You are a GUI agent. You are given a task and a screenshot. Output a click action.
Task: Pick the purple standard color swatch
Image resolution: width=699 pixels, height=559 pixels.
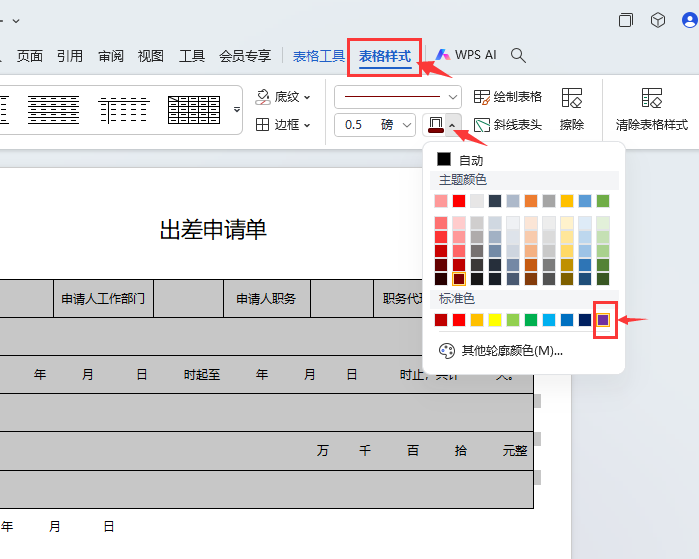pos(603,320)
